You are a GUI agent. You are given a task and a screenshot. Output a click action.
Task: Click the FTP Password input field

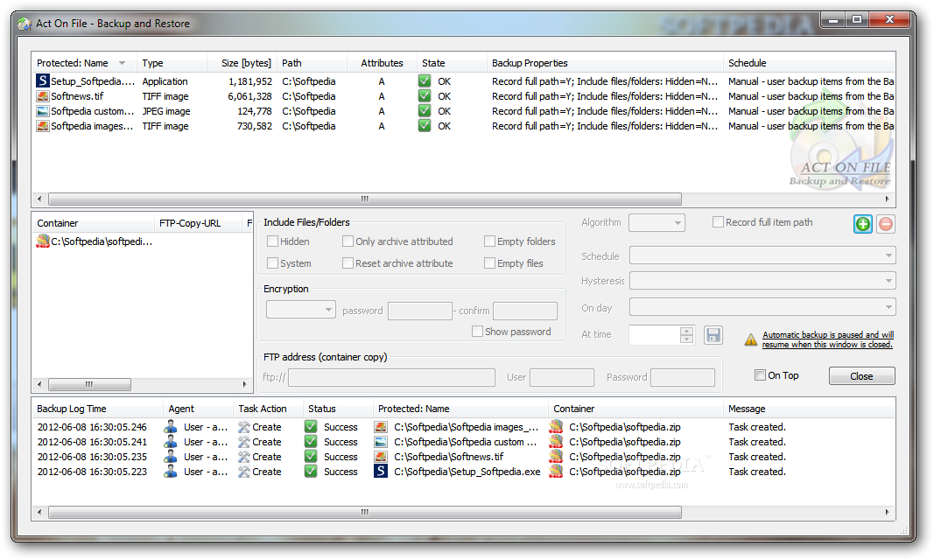683,377
